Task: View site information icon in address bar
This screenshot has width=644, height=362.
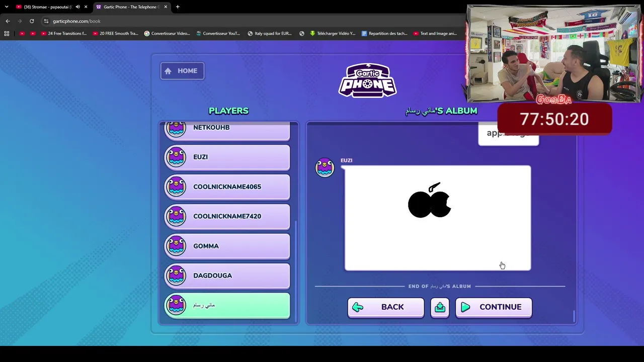Action: pos(46,21)
